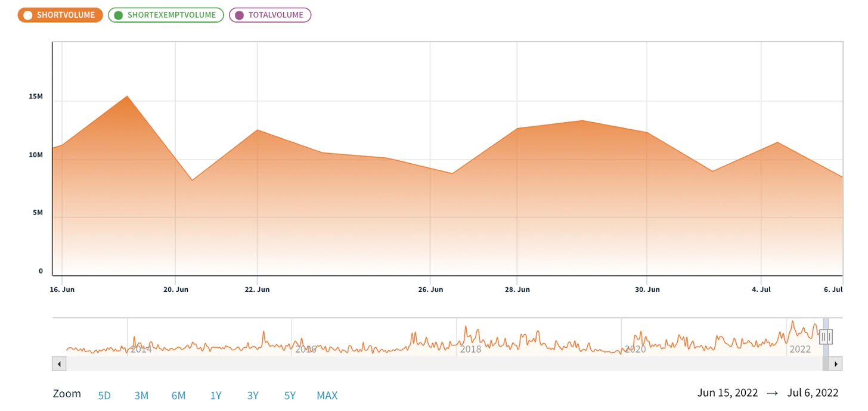The width and height of the screenshot is (868, 411).
Task: Edit the start date Jun 15, 2022
Action: coord(727,393)
